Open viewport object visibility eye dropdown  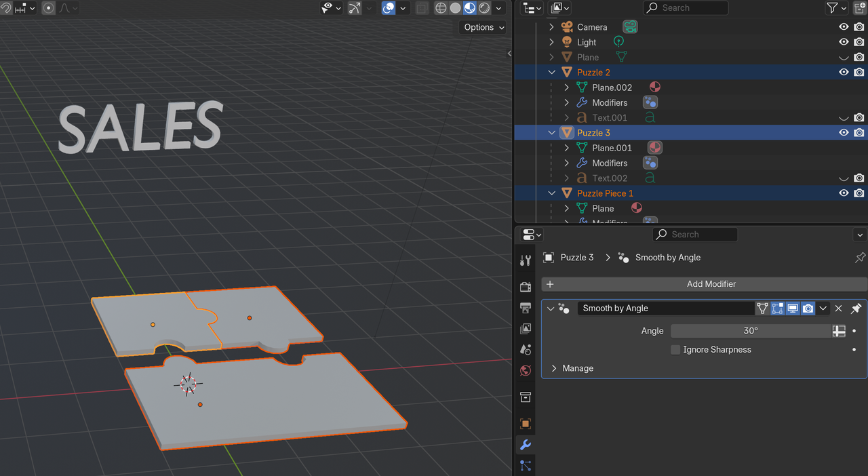[332, 8]
